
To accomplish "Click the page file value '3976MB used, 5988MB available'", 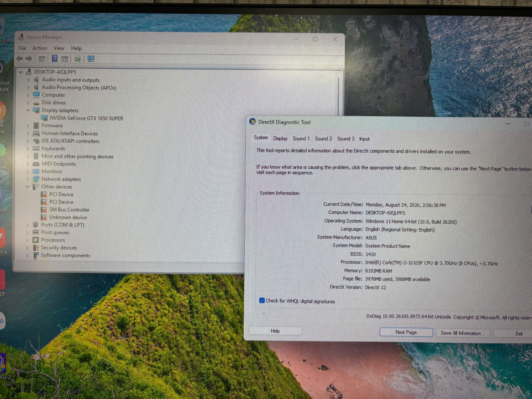I will [398, 279].
